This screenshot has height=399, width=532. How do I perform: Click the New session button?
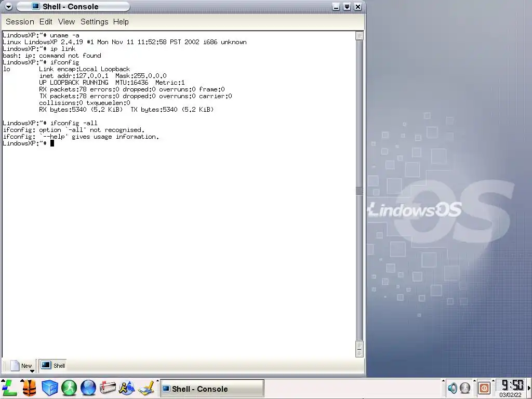point(22,365)
